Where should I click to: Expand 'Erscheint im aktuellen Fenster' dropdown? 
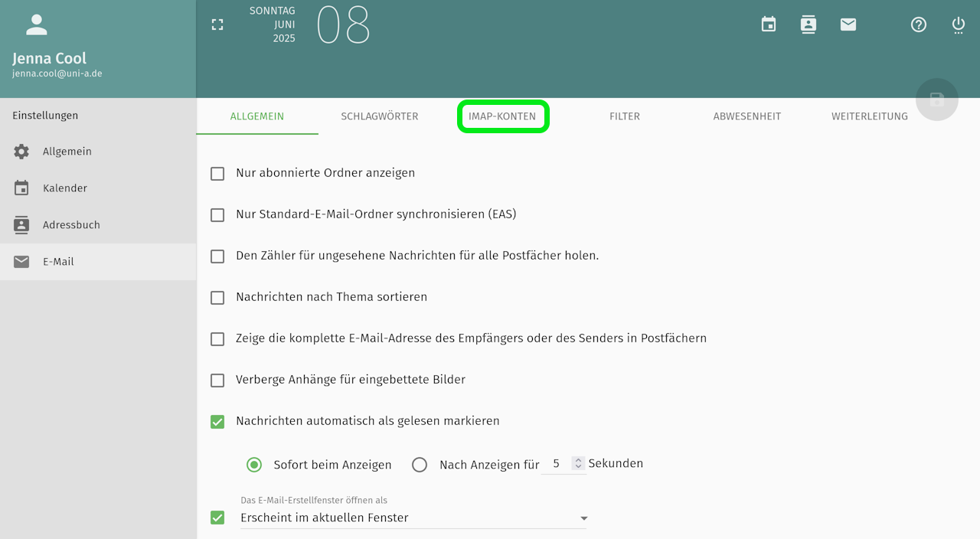tap(583, 518)
